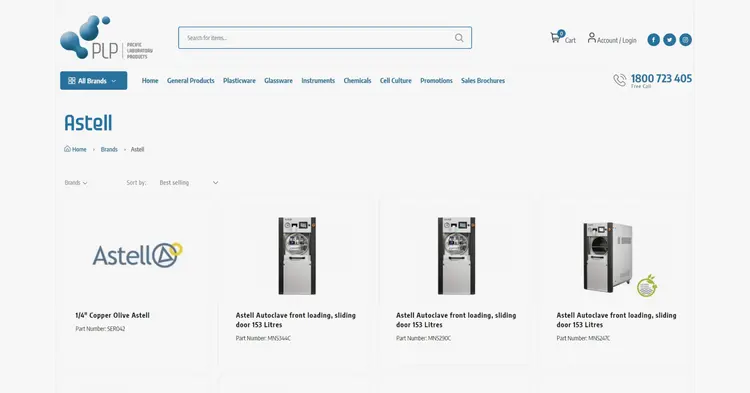Image resolution: width=750 pixels, height=393 pixels.
Task: Go to Home in navigation menu
Action: pyautogui.click(x=150, y=80)
